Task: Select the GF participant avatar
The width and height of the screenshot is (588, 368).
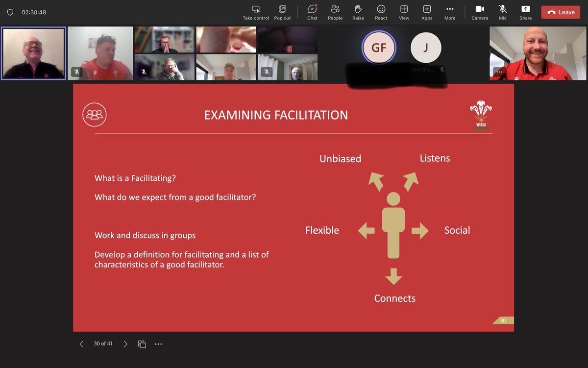Action: 379,48
